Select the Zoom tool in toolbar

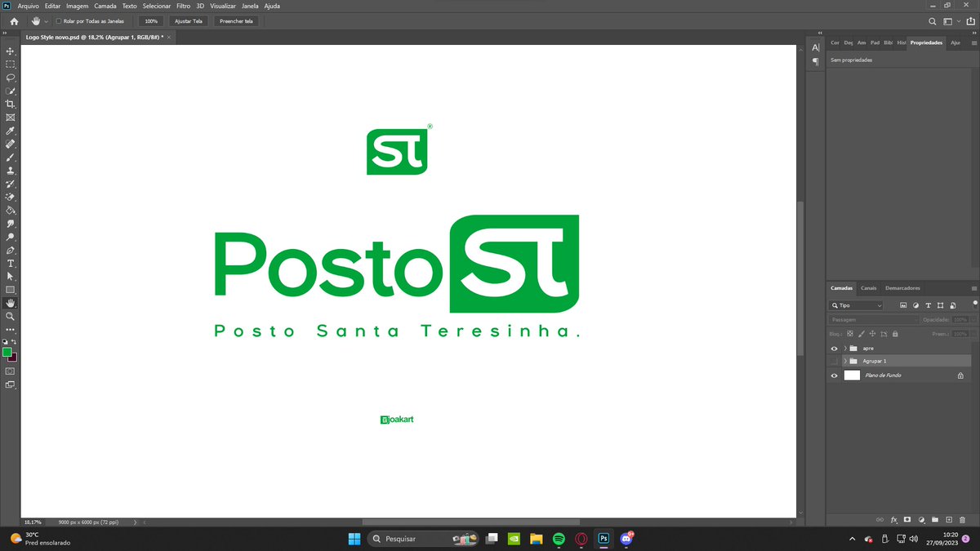[x=11, y=316]
